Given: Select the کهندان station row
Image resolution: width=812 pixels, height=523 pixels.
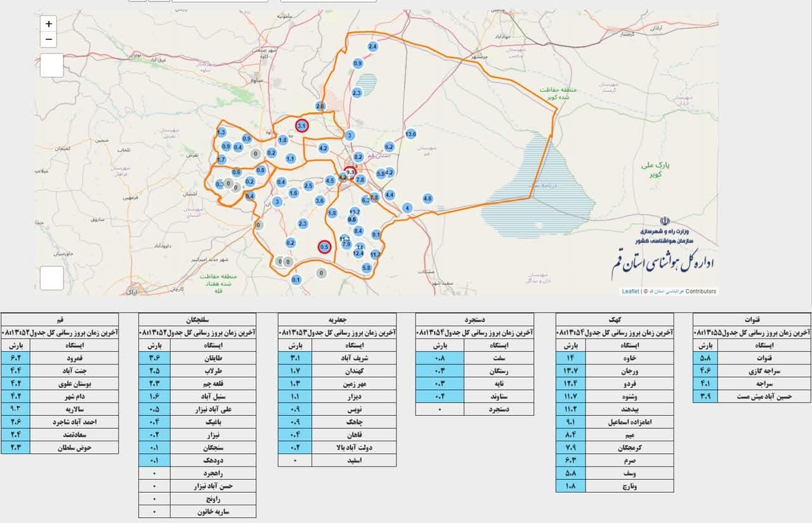Looking at the screenshot, I should coord(337,371).
